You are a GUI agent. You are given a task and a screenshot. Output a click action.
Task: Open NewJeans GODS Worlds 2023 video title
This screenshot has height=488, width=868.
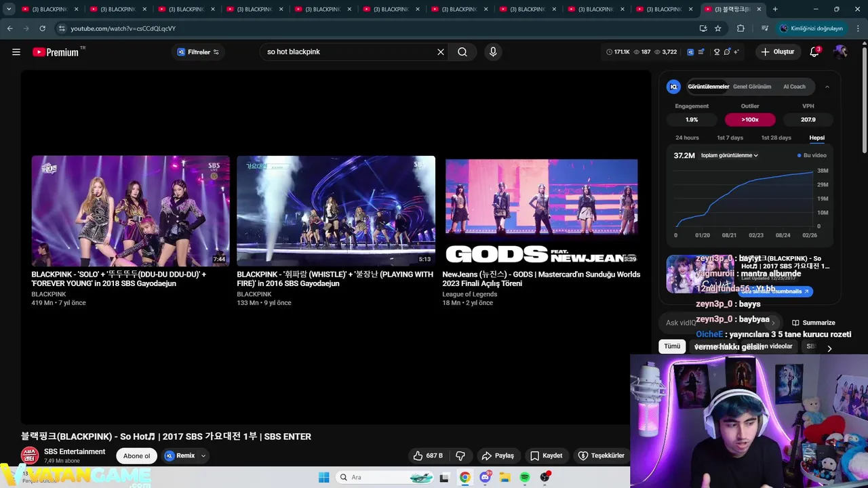click(541, 279)
